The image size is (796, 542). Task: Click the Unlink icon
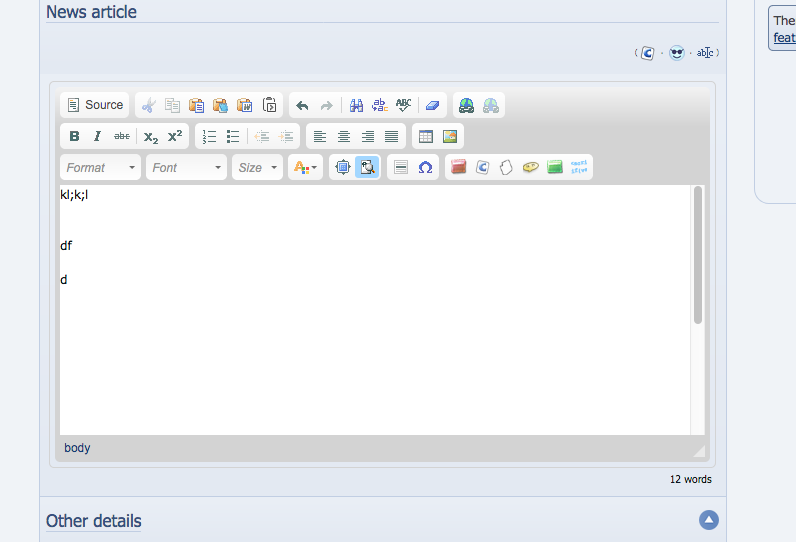[490, 105]
